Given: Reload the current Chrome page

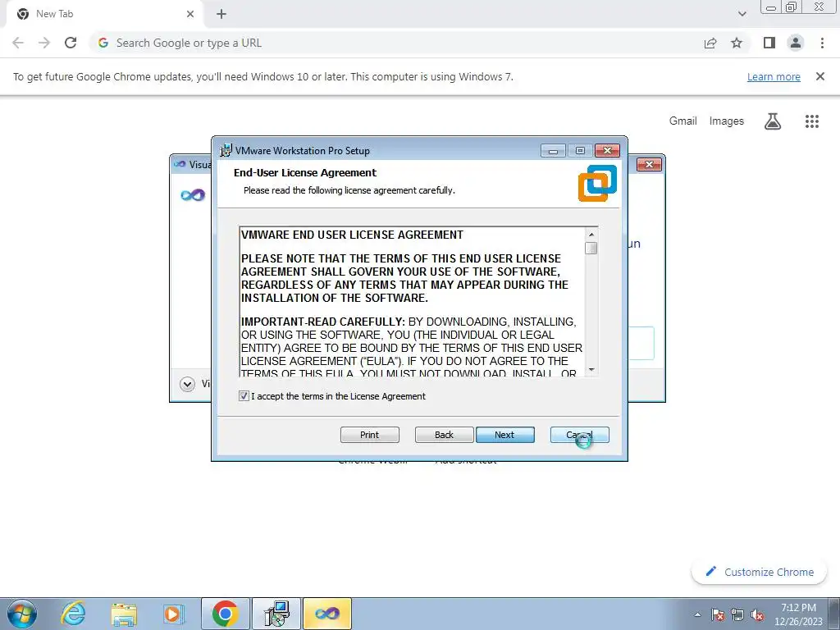Looking at the screenshot, I should (71, 43).
